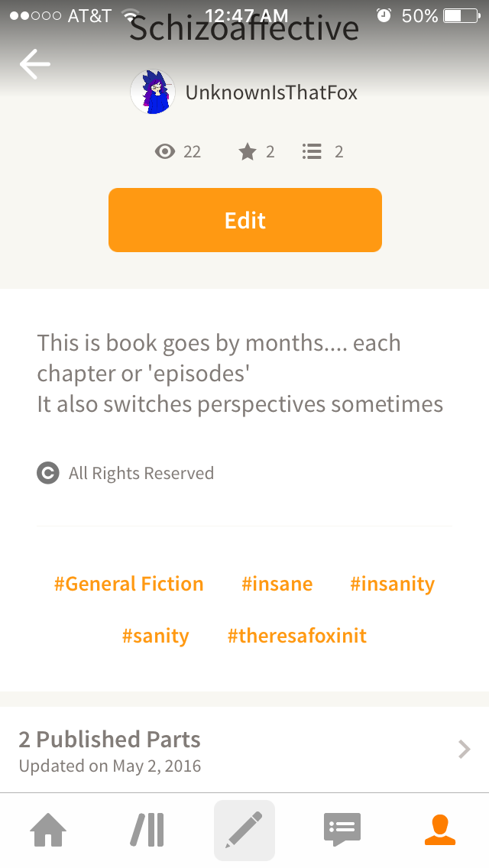Tap the star votes icon
Screen dimensions: 489x868
(x=248, y=151)
